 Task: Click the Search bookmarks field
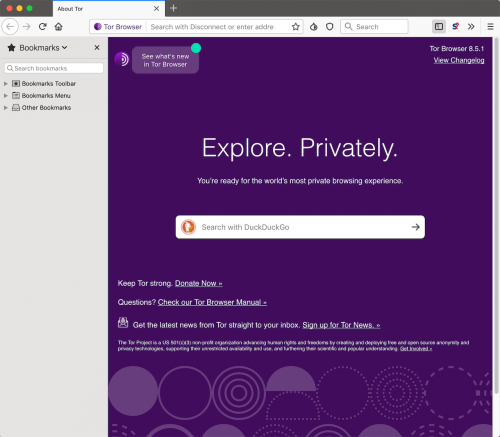(54, 68)
